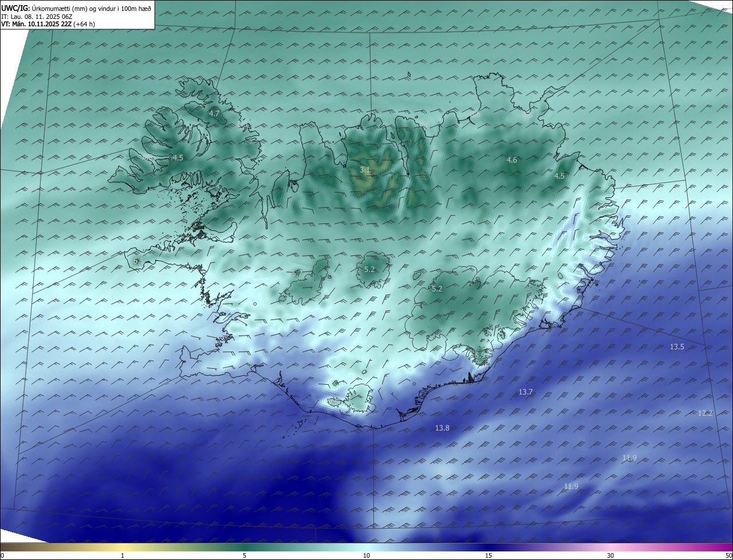The height and width of the screenshot is (560, 733).
Task: Click the colorbar tick label 30
Action: (x=610, y=556)
